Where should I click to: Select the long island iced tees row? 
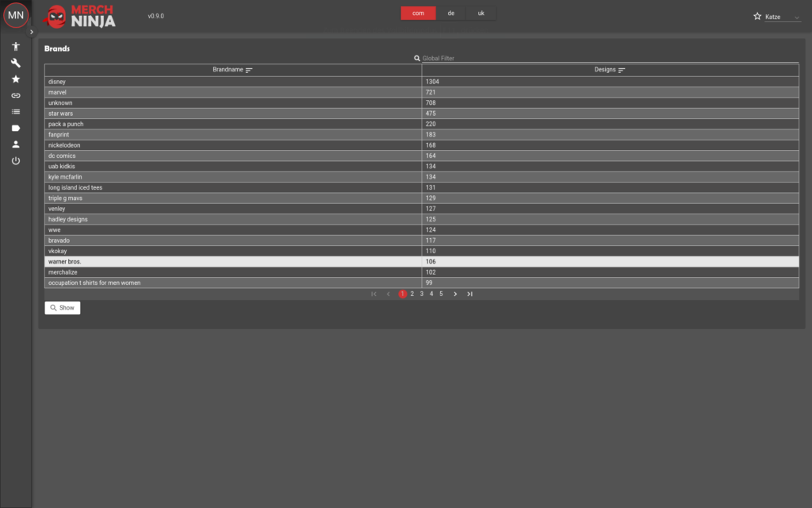pos(422,187)
